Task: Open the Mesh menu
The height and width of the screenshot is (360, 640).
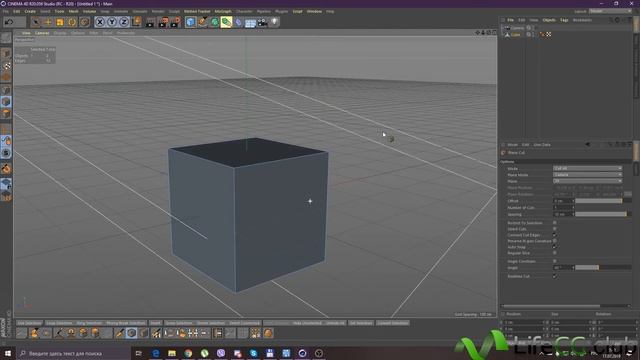Action: click(73, 11)
